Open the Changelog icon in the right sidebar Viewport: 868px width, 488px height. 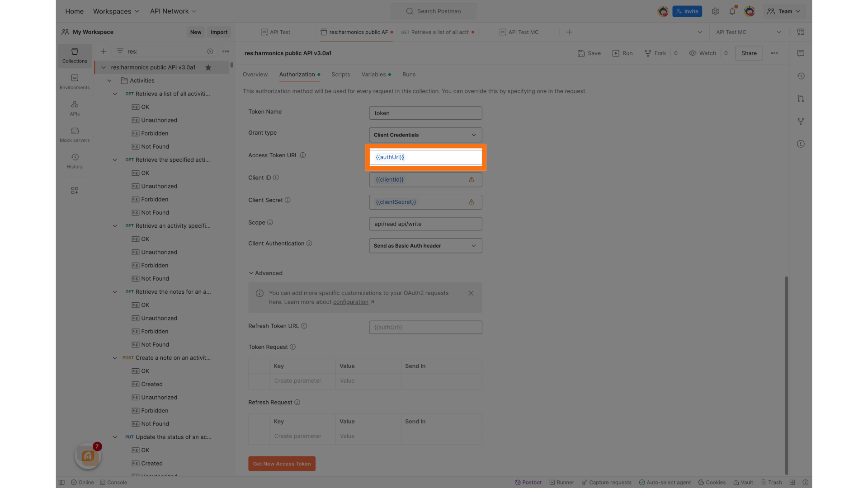pyautogui.click(x=801, y=76)
